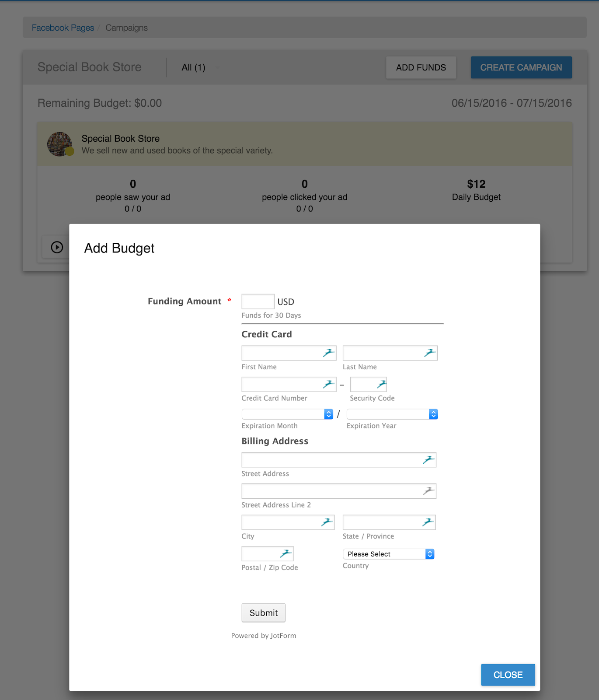
Task: Submit the Add Budget form
Action: pos(264,612)
